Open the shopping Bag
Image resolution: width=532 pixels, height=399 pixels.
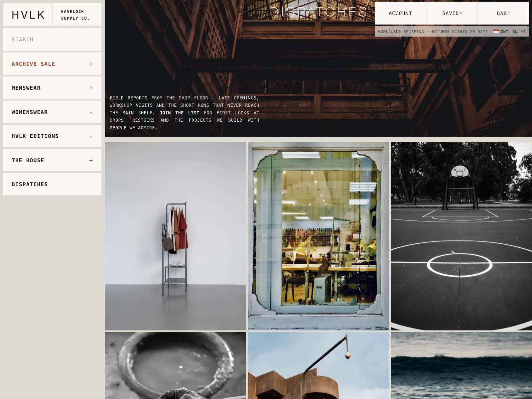[x=503, y=13]
